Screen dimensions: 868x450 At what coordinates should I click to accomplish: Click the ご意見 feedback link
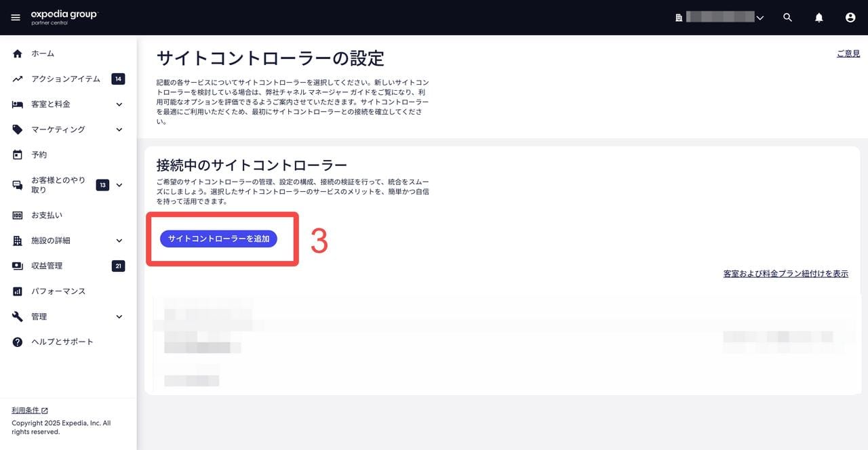pyautogui.click(x=848, y=54)
